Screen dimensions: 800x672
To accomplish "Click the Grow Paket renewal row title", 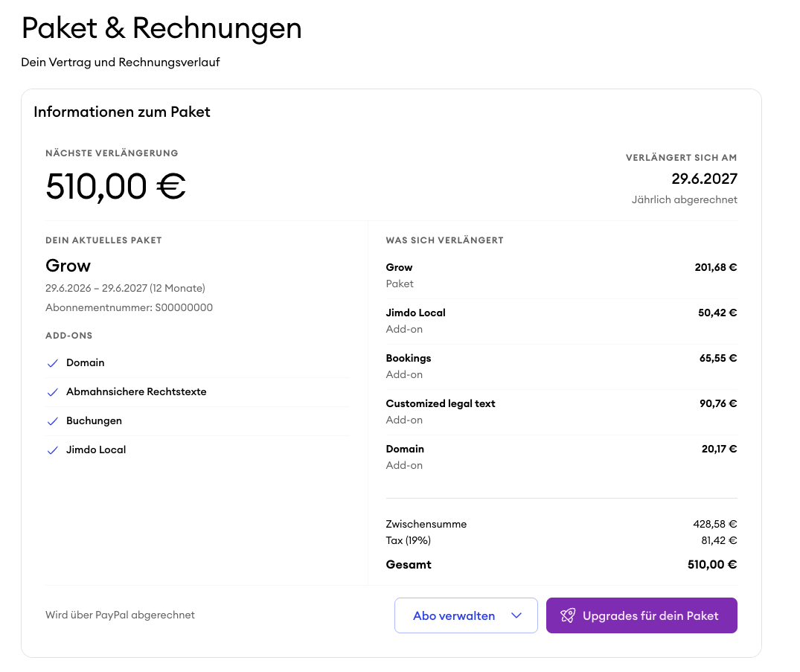I will (399, 267).
